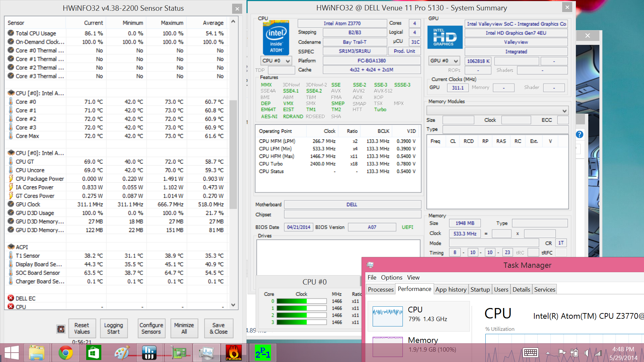Click the sensor list scroll-up arrow
Image resolution: width=644 pixels, height=362 pixels.
(233, 22)
